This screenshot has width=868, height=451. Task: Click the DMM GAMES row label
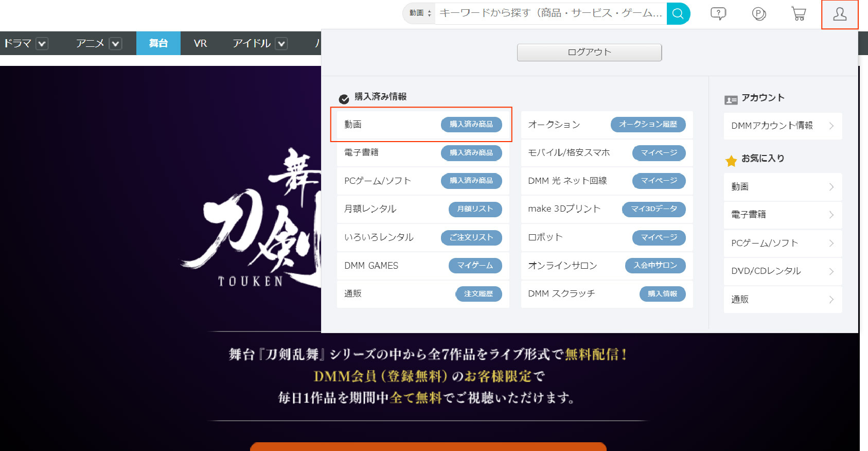[371, 266]
